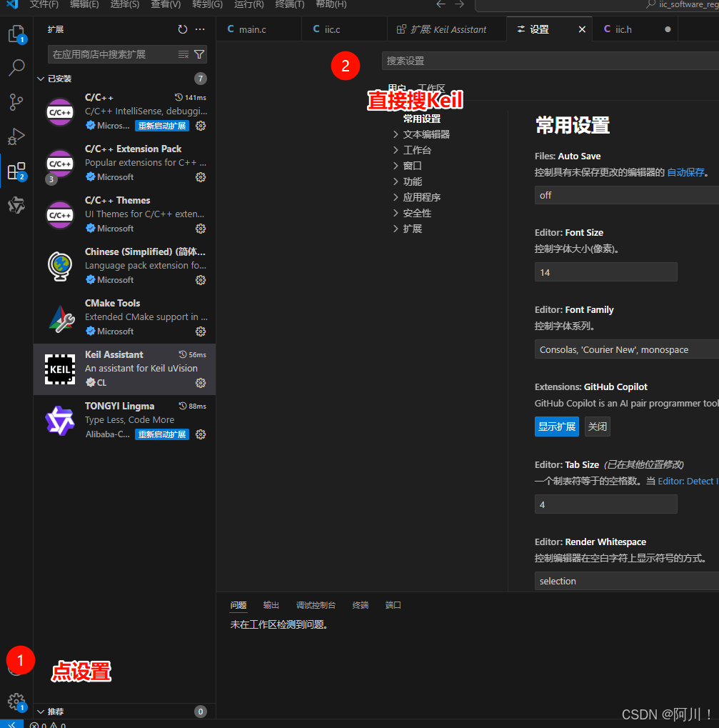Open manage gear for Keil Assistant

(201, 383)
